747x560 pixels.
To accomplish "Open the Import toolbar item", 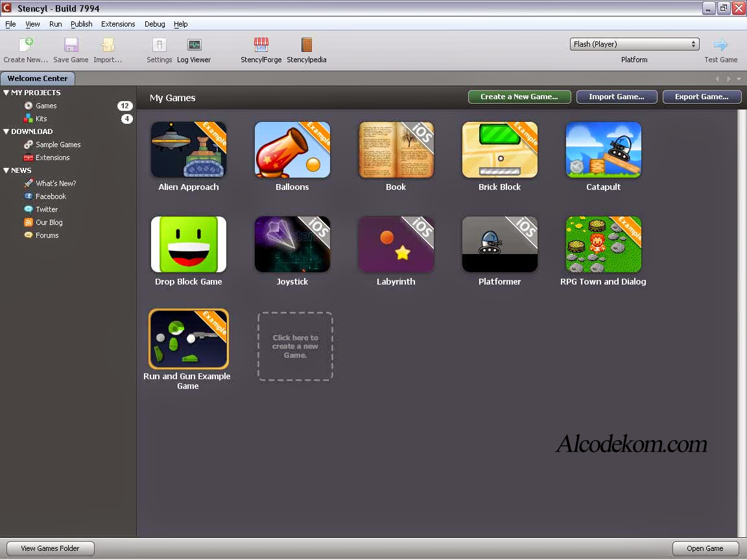I will (106, 49).
